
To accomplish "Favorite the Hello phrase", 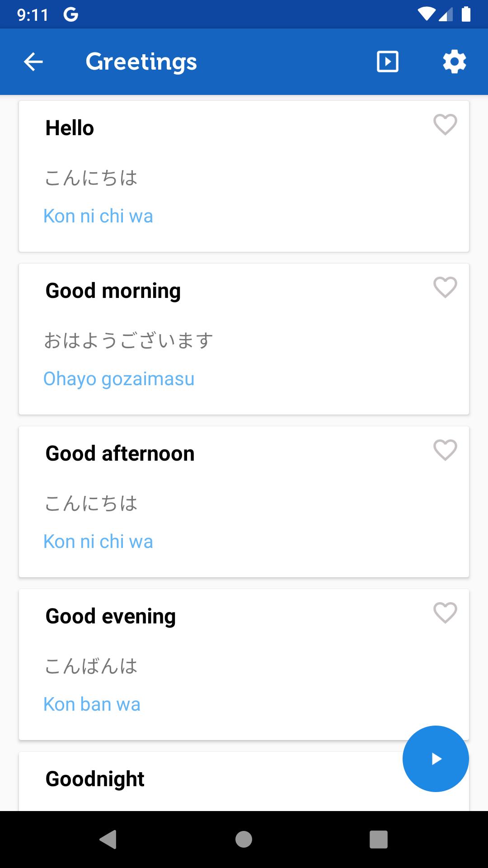I will point(445,124).
